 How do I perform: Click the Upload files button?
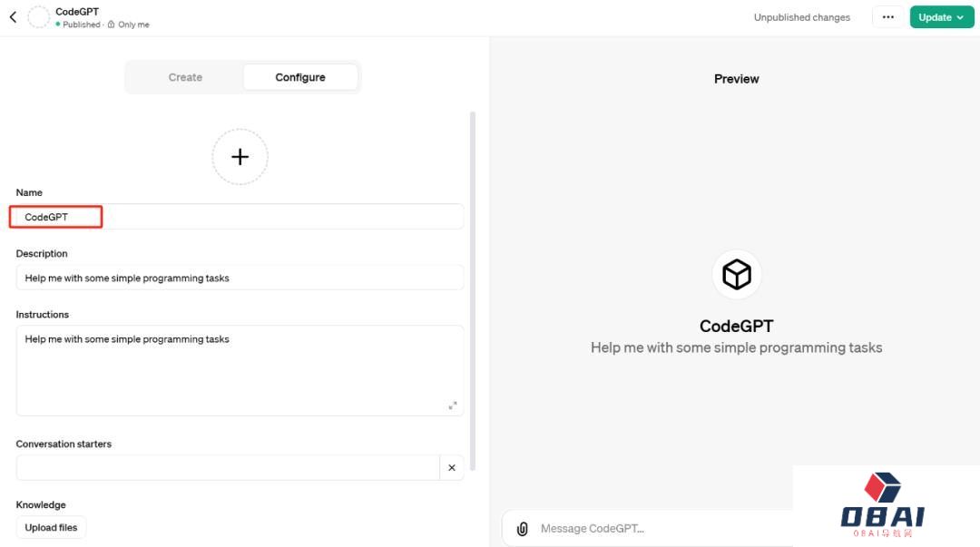pyautogui.click(x=51, y=528)
